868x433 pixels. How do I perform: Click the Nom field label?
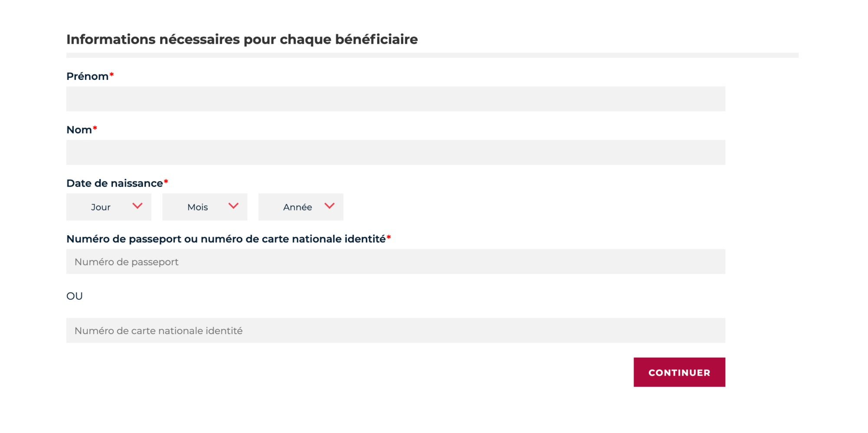[x=79, y=130]
